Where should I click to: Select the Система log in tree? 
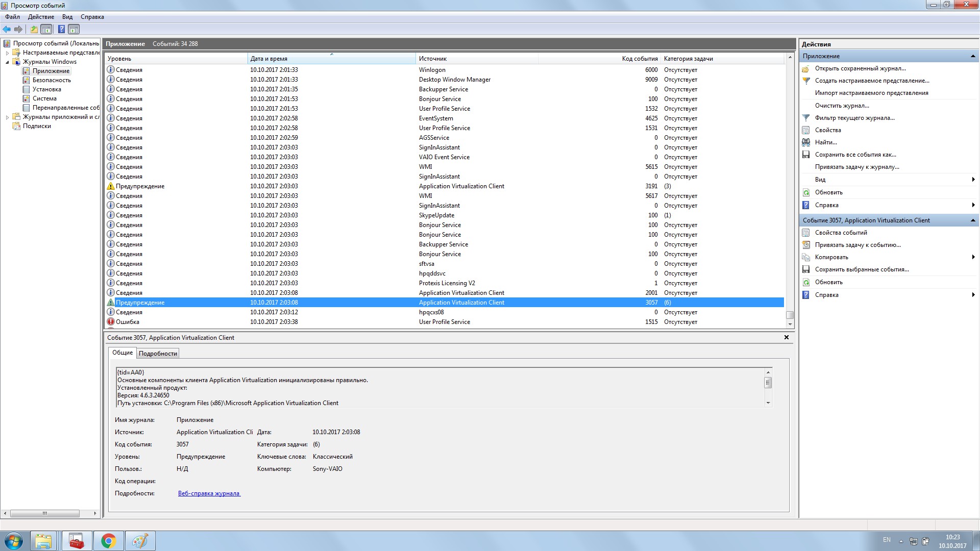click(44, 98)
